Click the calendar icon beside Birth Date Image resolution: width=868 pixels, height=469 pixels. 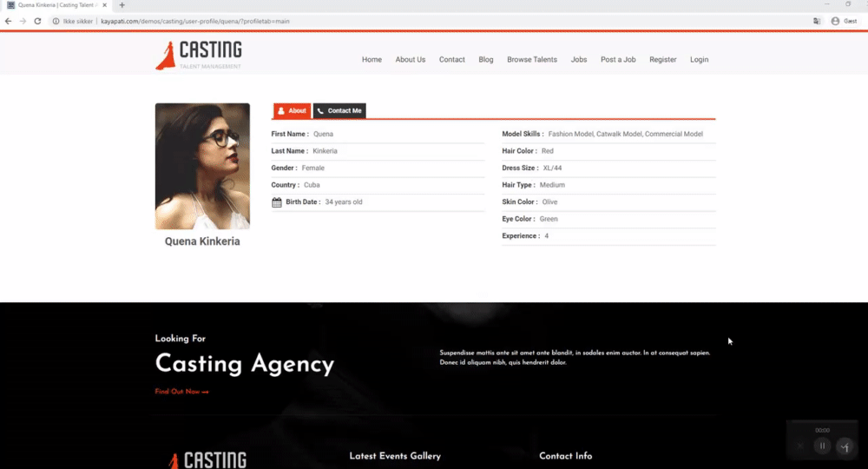pyautogui.click(x=277, y=202)
